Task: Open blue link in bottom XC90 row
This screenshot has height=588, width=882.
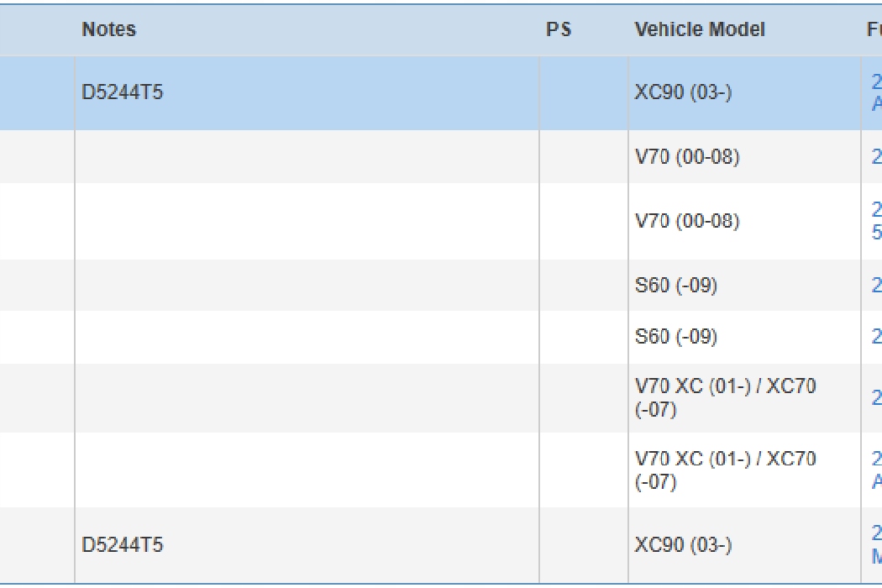Action: pyautogui.click(x=876, y=545)
